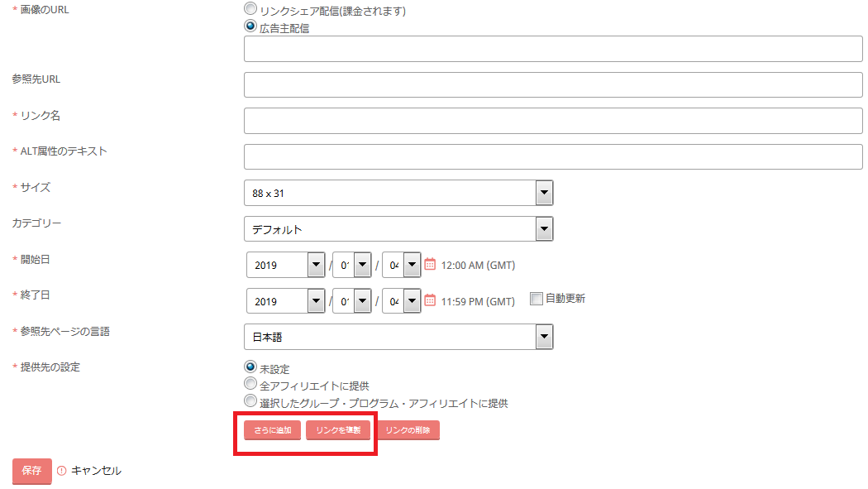Enable the 自動更新 checkbox
Screen dimensions: 868x489
[537, 299]
